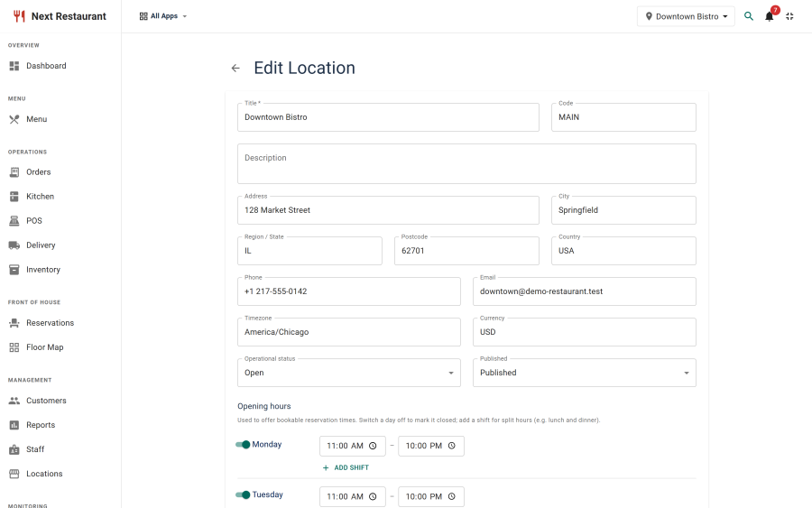Click the Kitchen icon in sidebar

click(x=14, y=197)
